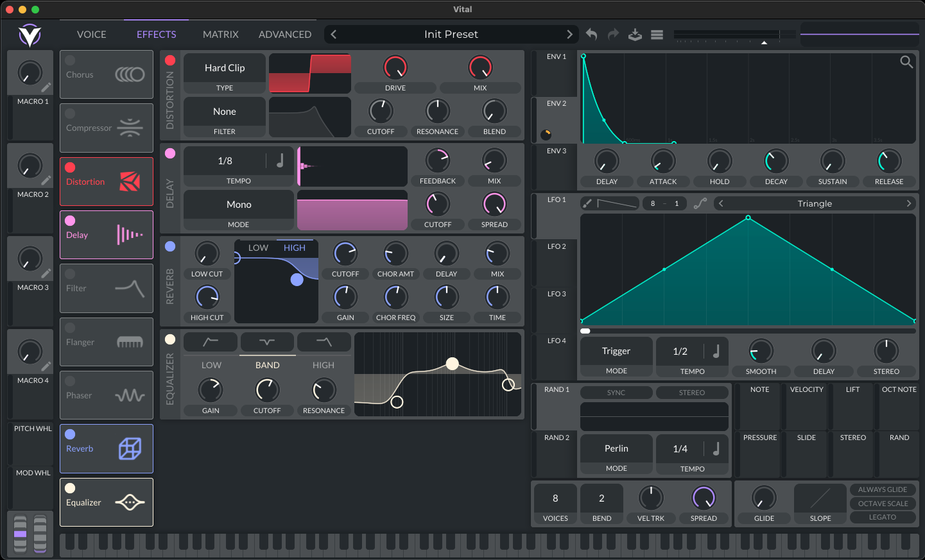This screenshot has height=560, width=925.
Task: Redo with the forward arrow icon
Action: tap(613, 35)
